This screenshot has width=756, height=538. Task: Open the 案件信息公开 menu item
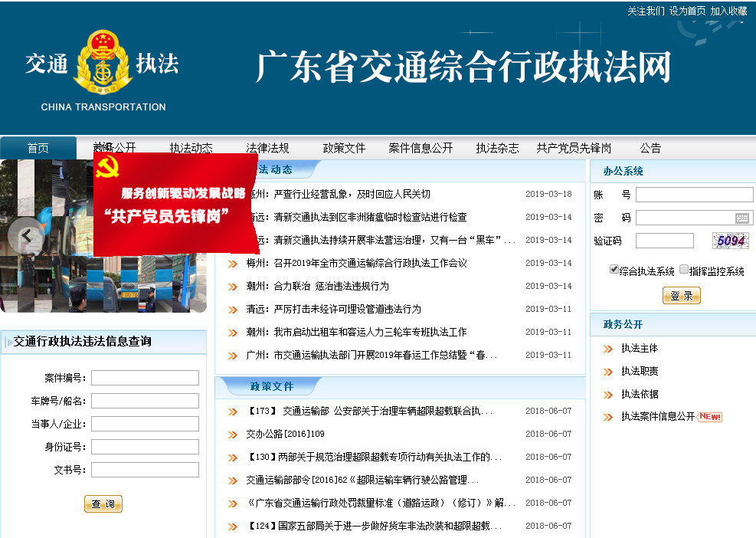click(421, 148)
